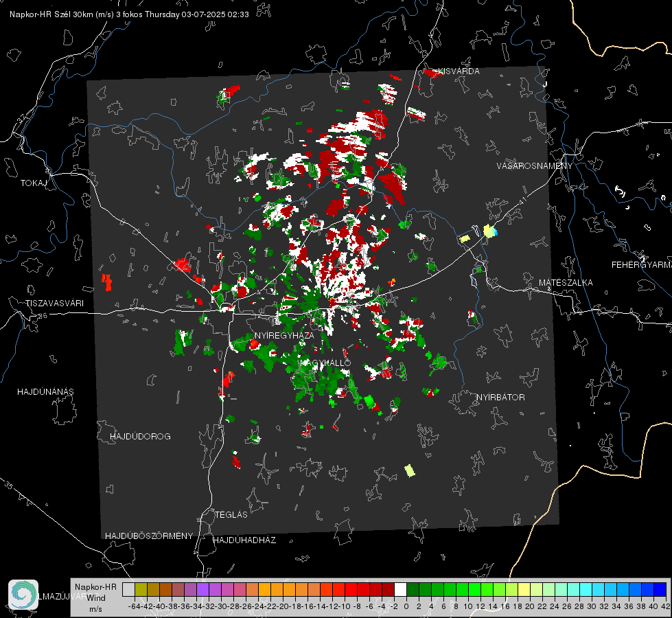Click the pale yellow swatch between 18 and 20

[x=524, y=589]
